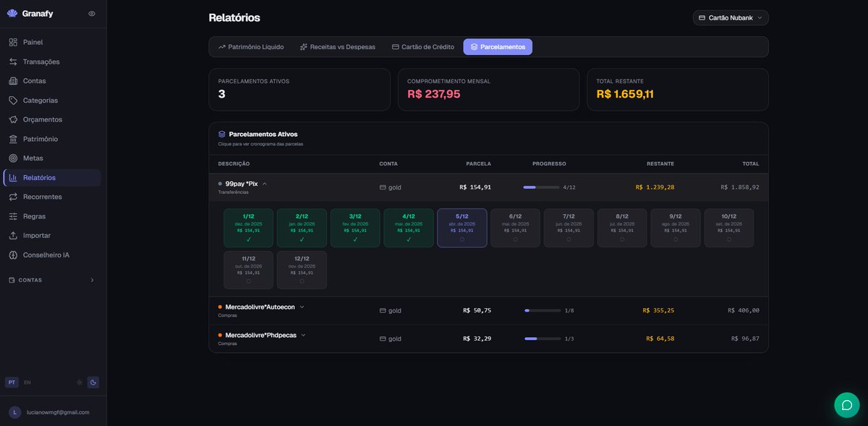Click the Parcelamentos Ativos stack icon
The height and width of the screenshot is (426, 868).
[222, 135]
